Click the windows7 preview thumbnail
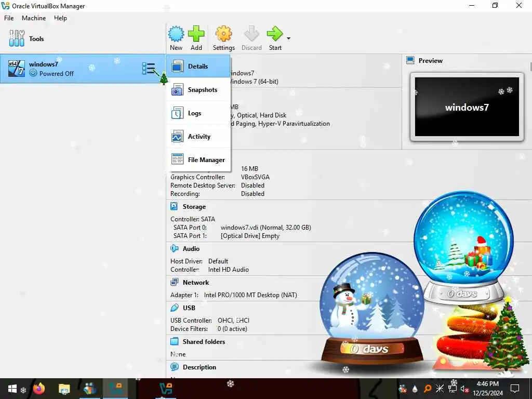The height and width of the screenshot is (399, 532). (467, 107)
